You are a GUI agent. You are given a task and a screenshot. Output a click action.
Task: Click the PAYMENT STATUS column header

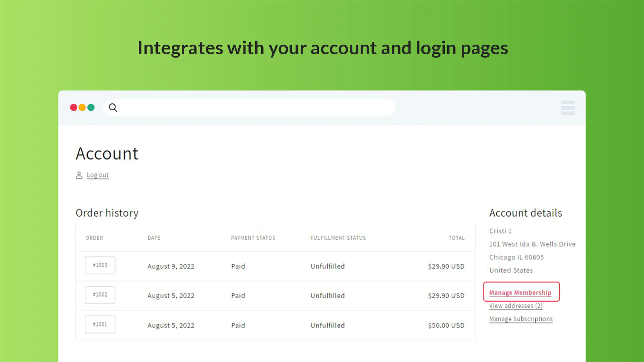pyautogui.click(x=253, y=238)
